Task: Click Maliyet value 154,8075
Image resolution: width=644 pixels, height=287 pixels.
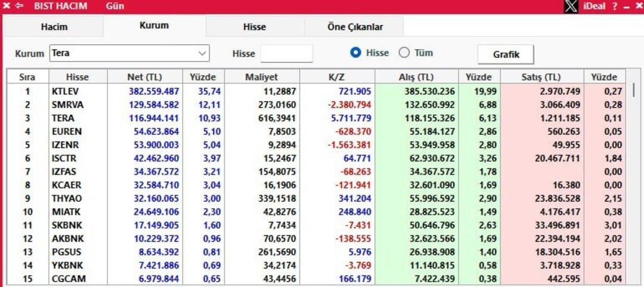Action: click(277, 171)
